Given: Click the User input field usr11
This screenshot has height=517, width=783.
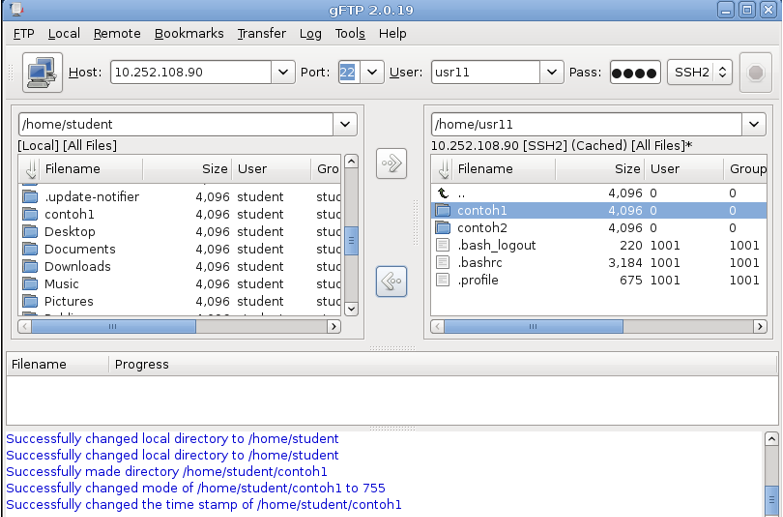Looking at the screenshot, I should click(485, 72).
